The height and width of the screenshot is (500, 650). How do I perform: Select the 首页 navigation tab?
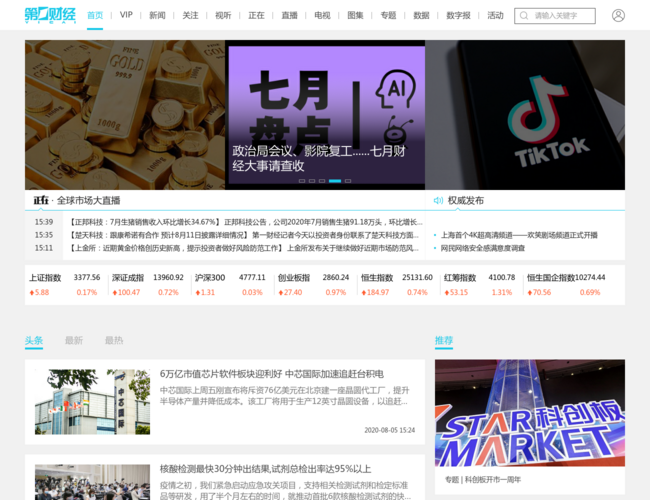point(95,15)
